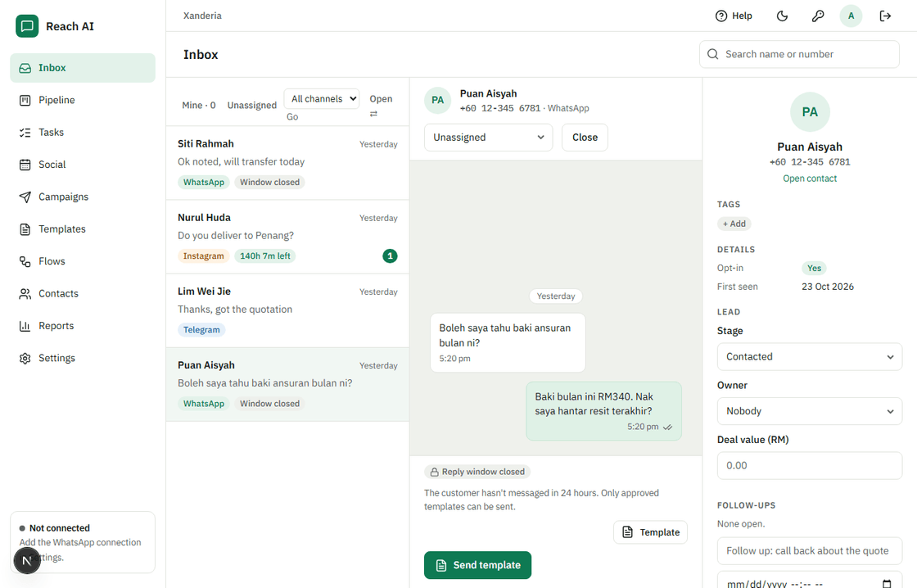
Task: Click the Contacts people icon
Action: click(25, 294)
